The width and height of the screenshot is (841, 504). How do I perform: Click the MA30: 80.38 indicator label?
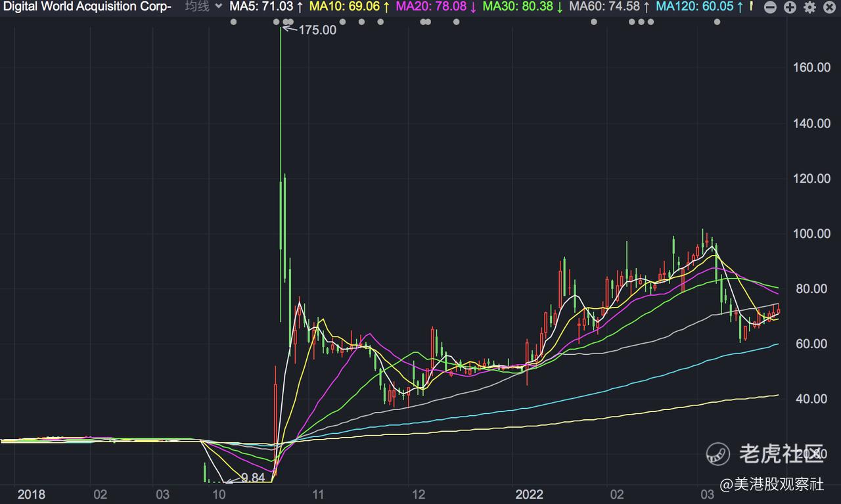click(x=523, y=7)
